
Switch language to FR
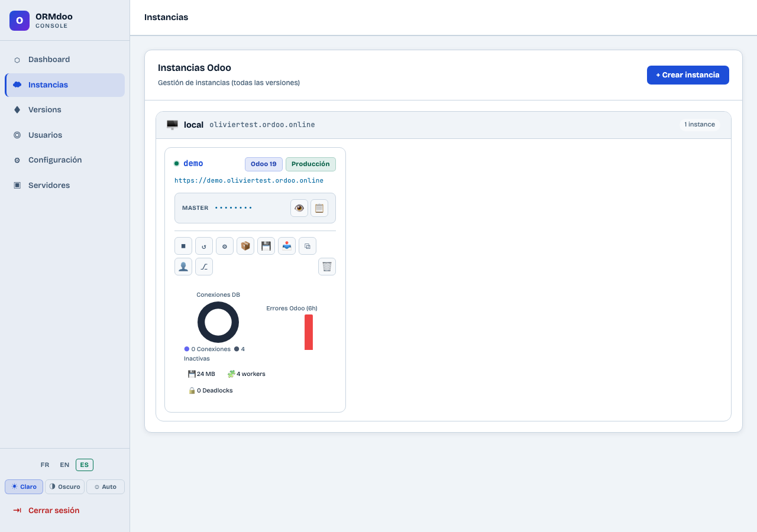coord(45,465)
